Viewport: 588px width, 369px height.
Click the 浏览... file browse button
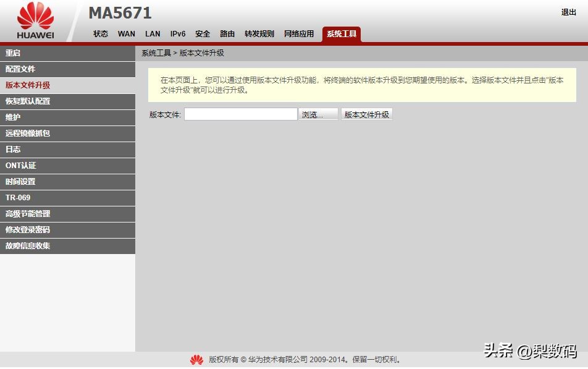pos(317,114)
